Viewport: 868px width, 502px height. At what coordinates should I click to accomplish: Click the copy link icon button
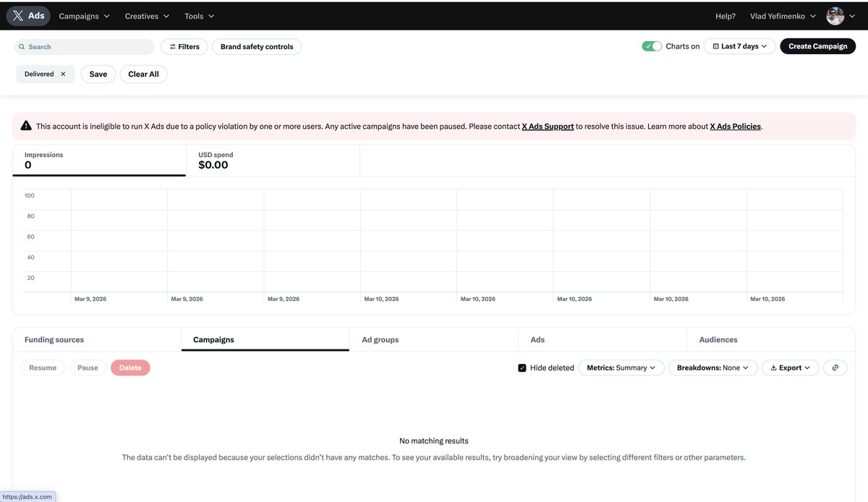coord(835,367)
